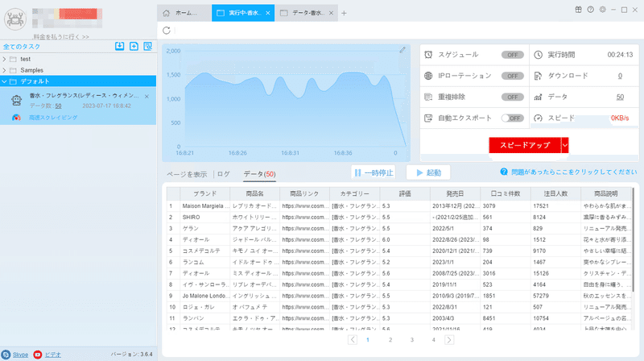The height and width of the screenshot is (361, 644).
Task: Collapse the デフォルト folder
Action: point(5,81)
